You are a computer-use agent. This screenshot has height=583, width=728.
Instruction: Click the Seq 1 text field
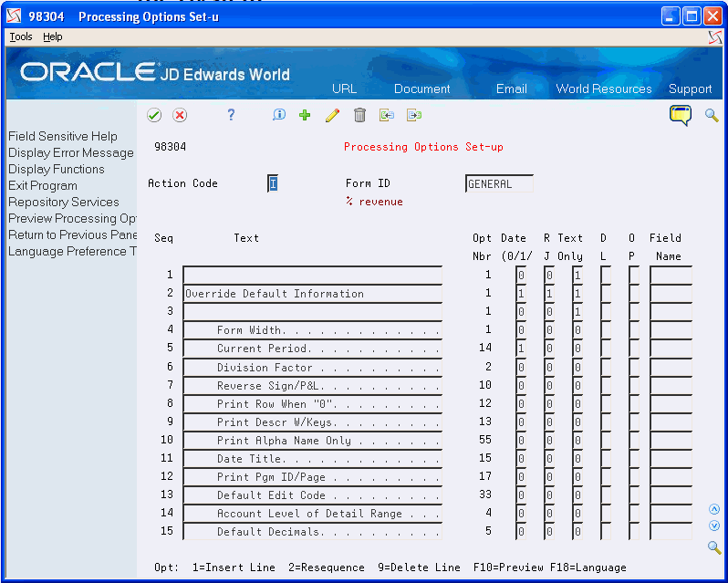pos(313,276)
